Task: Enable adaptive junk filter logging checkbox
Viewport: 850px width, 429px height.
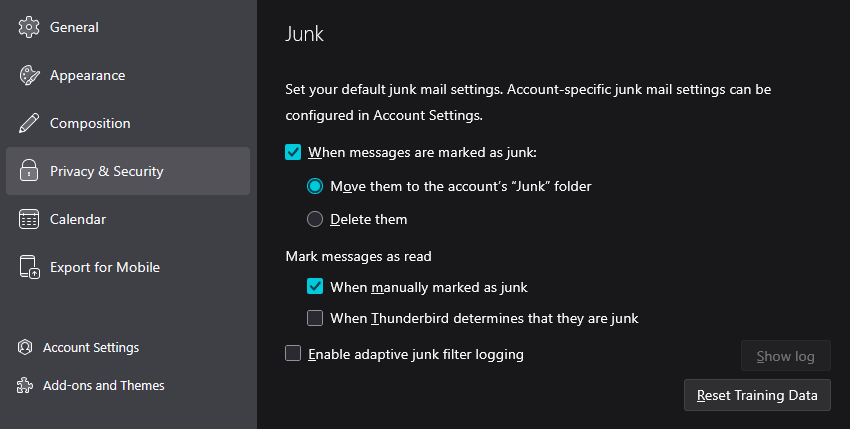Action: tap(293, 354)
